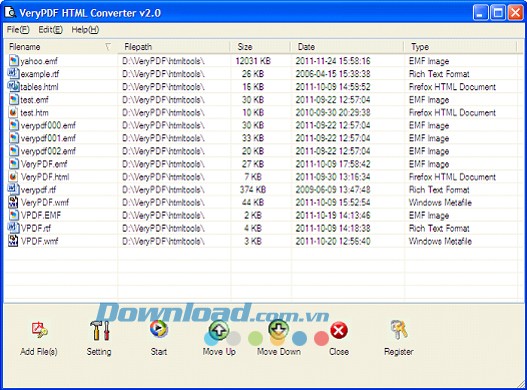The image size is (527, 390).
Task: Click the test.htm filename
Action: [x=34, y=113]
